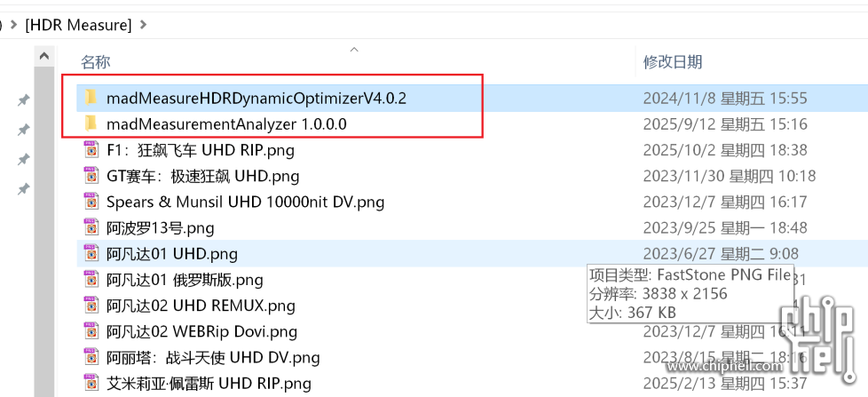Select 艾米莉亚·佩雷斯 UHD RIP.png file name
The image size is (868, 397).
coord(209,384)
